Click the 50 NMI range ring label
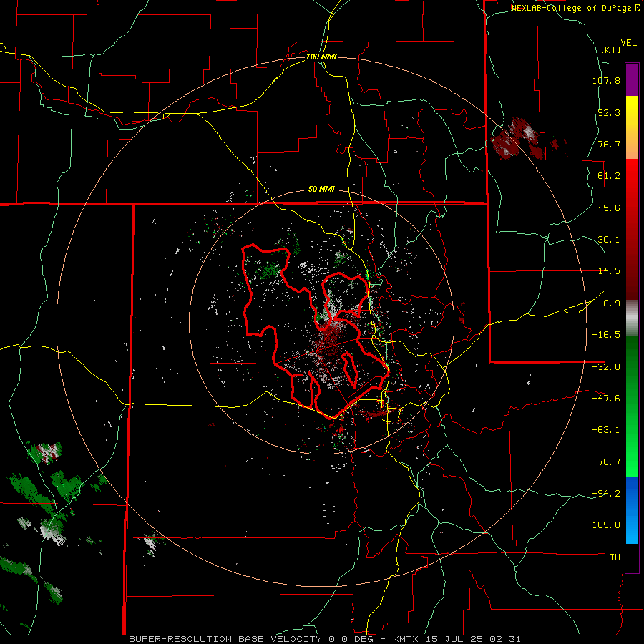 pyautogui.click(x=321, y=190)
